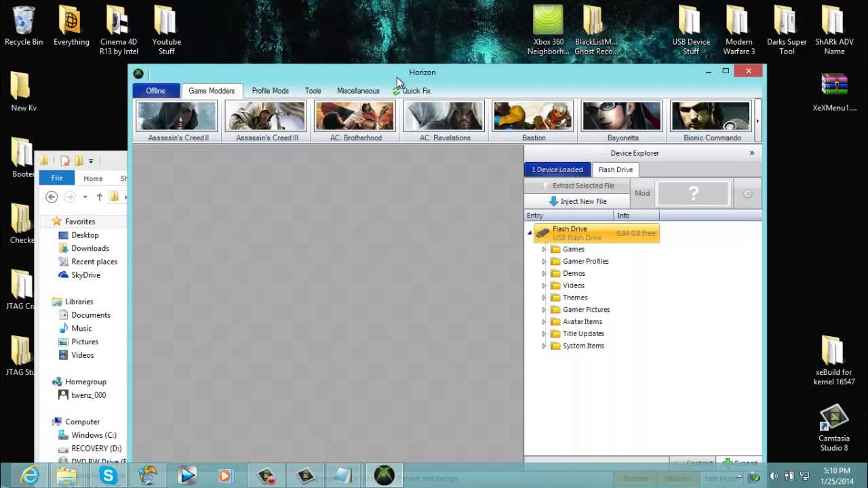868x488 pixels.
Task: Select Music library in Explorer
Action: click(75, 328)
